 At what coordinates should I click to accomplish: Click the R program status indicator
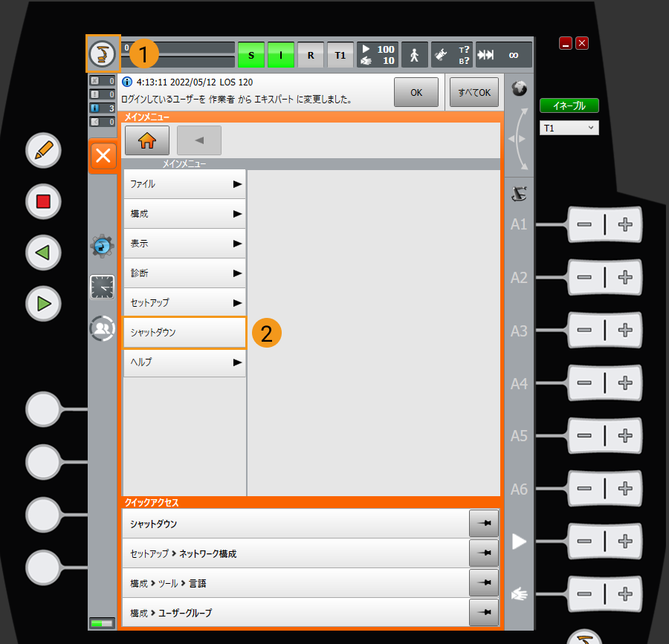click(311, 55)
